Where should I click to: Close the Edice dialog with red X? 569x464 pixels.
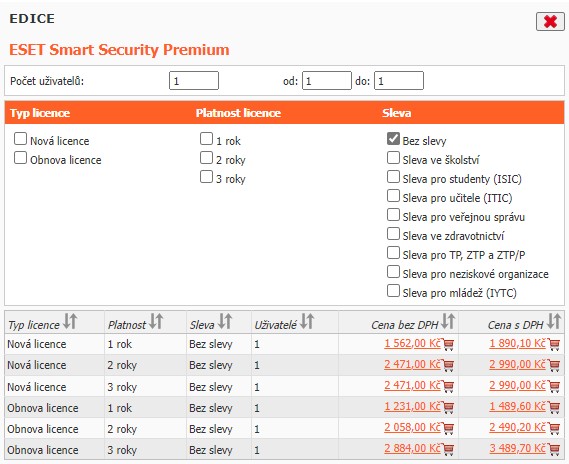click(550, 22)
